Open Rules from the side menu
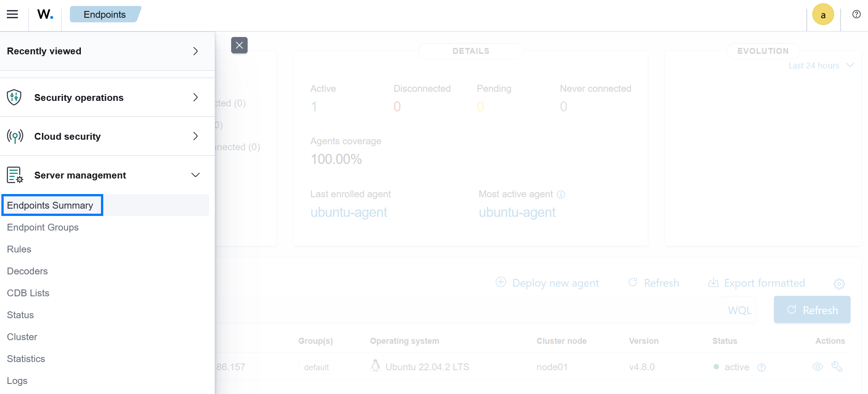The image size is (868, 394). point(19,249)
